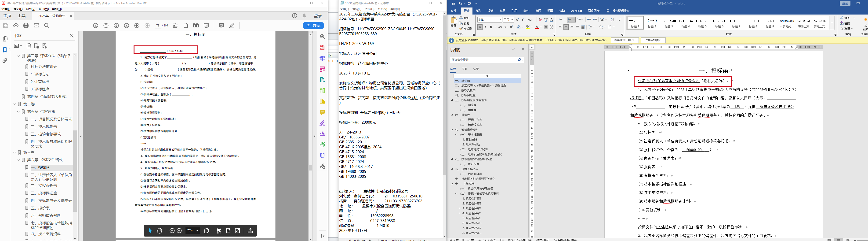Click the blue 共享 share button
Viewport: 868px width, 241px height.
pyautogui.click(x=313, y=26)
